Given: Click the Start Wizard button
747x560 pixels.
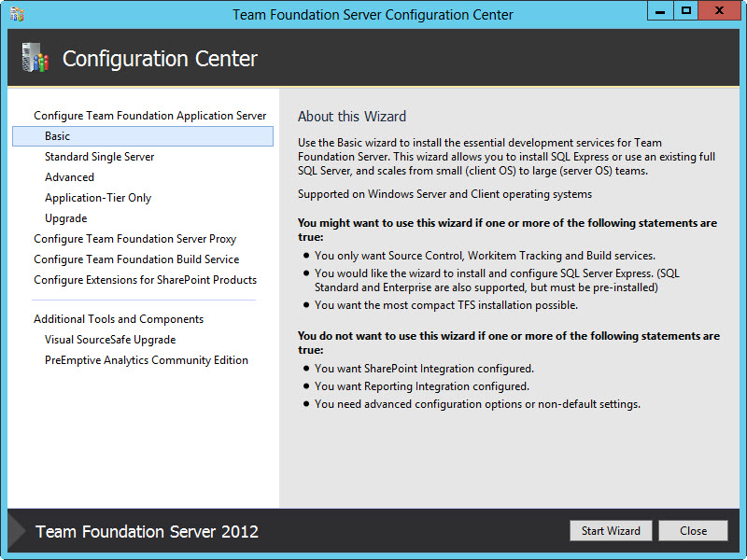Looking at the screenshot, I should tap(611, 530).
